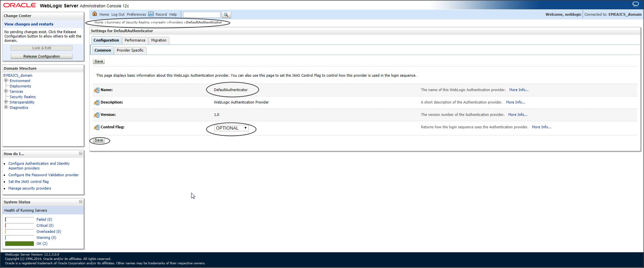Click the Lock & Edit button
This screenshot has width=644, height=268.
click(x=42, y=48)
